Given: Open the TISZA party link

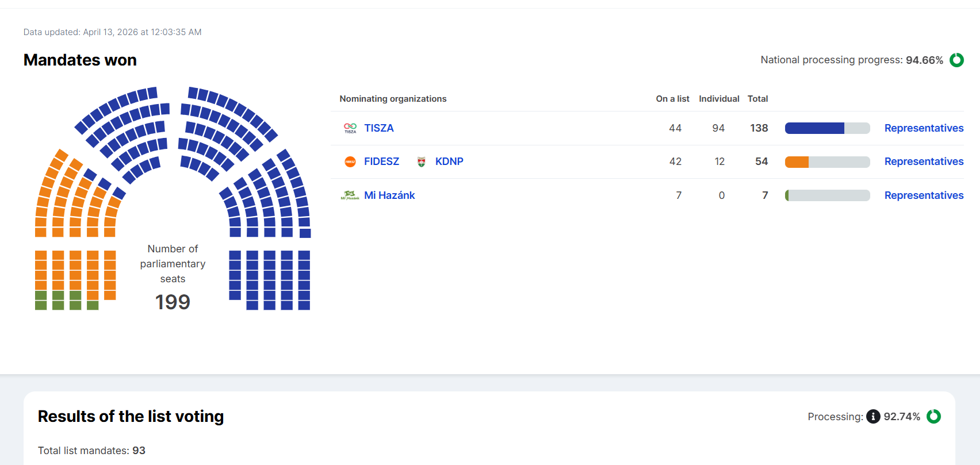Looking at the screenshot, I should [379, 128].
